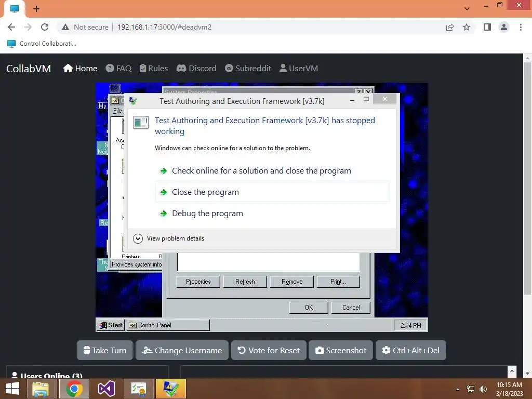Click the browser back arrow

pos(11,27)
